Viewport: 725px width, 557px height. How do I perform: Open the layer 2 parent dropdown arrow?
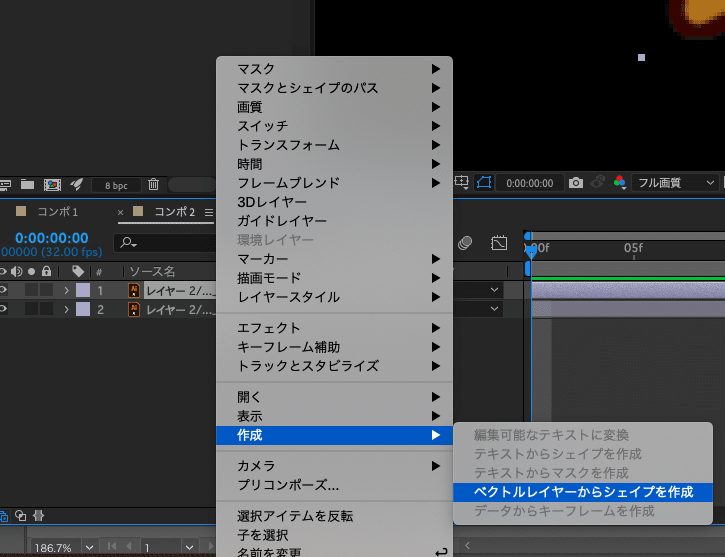(494, 309)
